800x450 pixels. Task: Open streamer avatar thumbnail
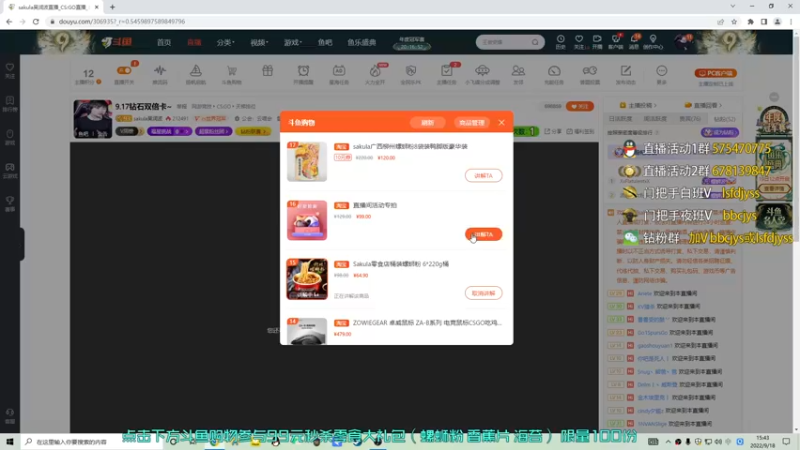tap(92, 119)
